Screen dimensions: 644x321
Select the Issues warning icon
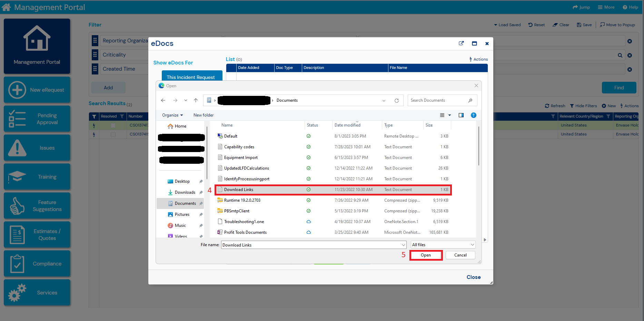tap(17, 148)
